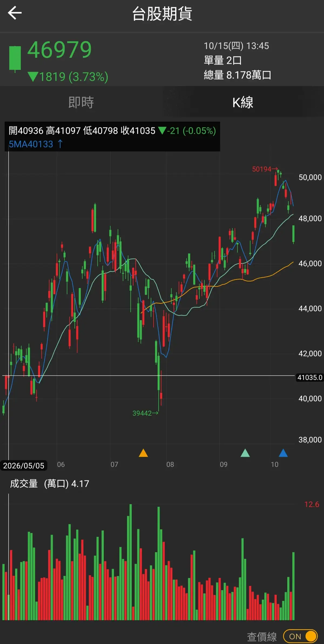Turn off the 查價線 toggle
The height and width of the screenshot is (644, 324).
coord(300,636)
